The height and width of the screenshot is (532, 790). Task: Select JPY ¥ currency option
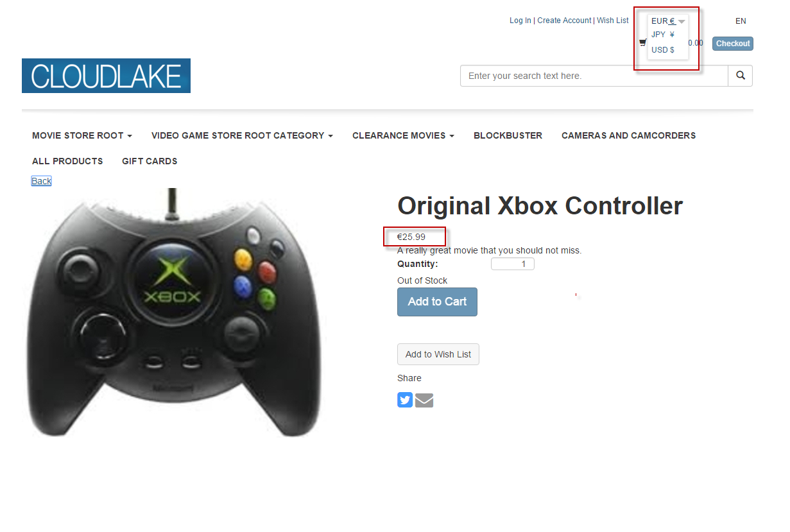663,35
